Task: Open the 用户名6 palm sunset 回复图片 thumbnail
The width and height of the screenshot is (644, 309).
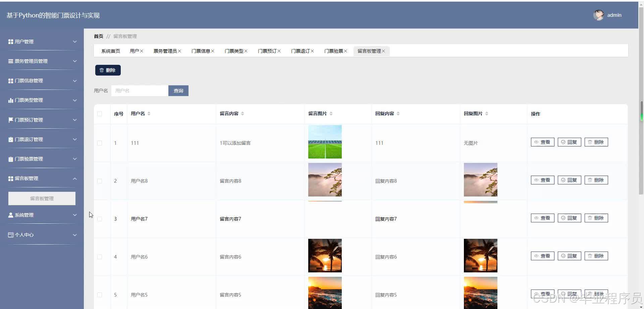Action: 481,256
